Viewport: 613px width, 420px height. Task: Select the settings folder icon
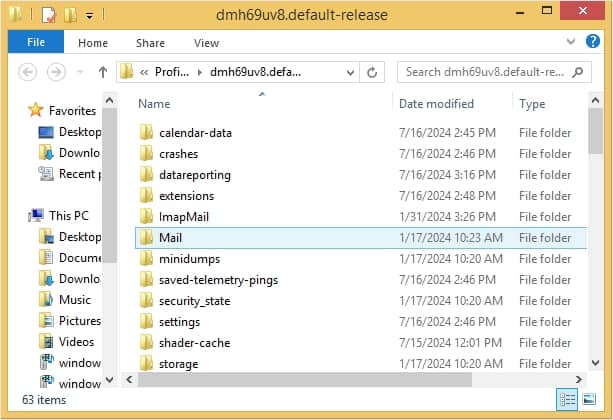coord(146,322)
